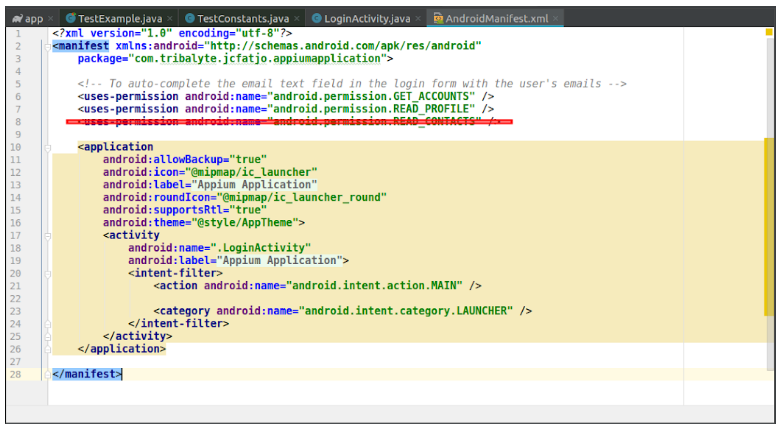
Task: Switch to the app module tab
Action: 28,18
